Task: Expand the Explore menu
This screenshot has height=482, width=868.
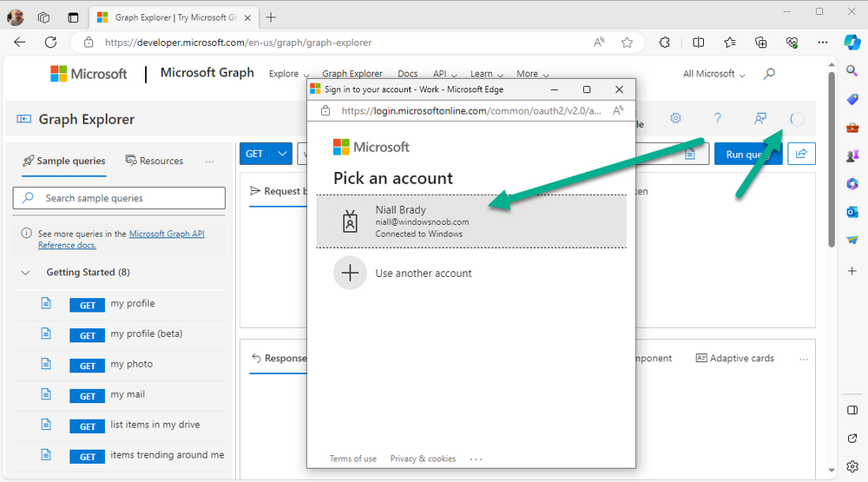Action: pos(289,74)
